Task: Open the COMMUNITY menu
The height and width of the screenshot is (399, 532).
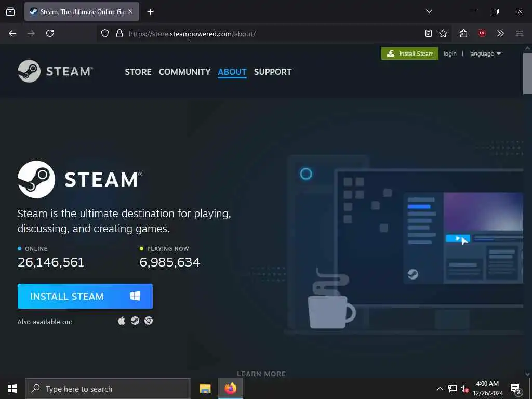Action: (184, 72)
